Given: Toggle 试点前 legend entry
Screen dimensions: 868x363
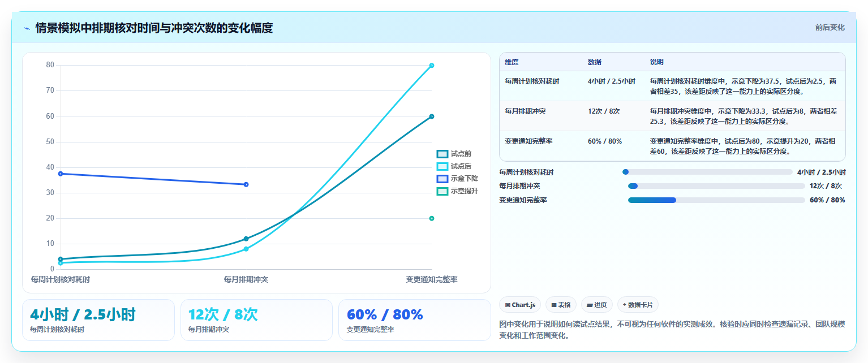Looking at the screenshot, I should pyautogui.click(x=454, y=154).
